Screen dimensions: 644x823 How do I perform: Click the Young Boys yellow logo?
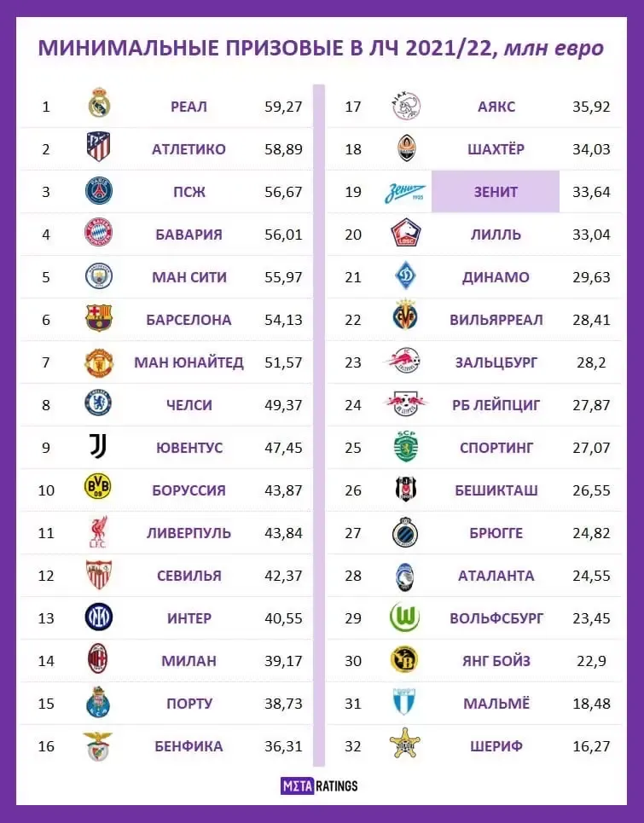[405, 660]
